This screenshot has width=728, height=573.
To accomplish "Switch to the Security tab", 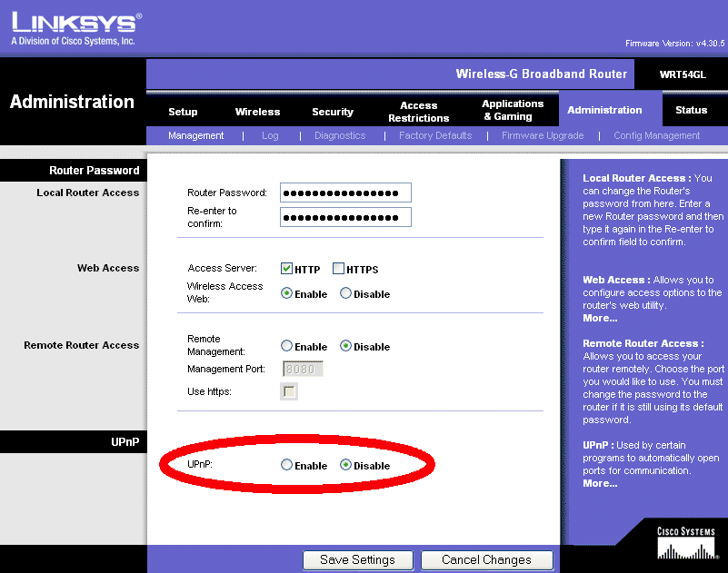I will click(333, 112).
